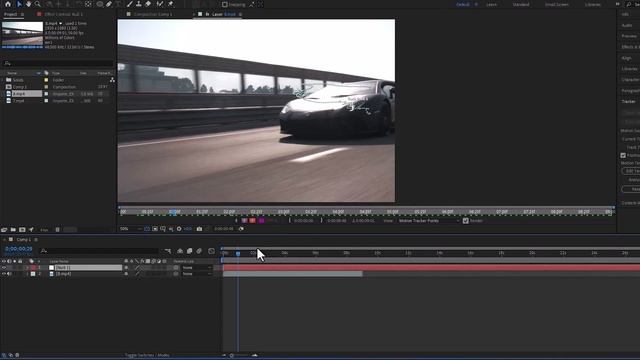Expand the Null 1 layer properties
This screenshot has height=360, width=640.
27,268
